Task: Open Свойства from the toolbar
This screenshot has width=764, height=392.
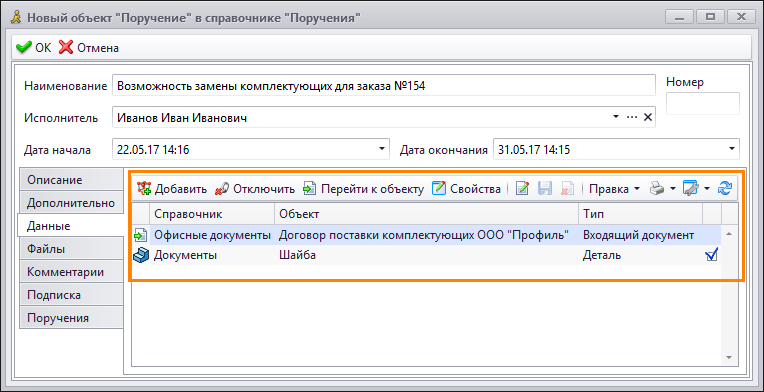Action: click(467, 189)
